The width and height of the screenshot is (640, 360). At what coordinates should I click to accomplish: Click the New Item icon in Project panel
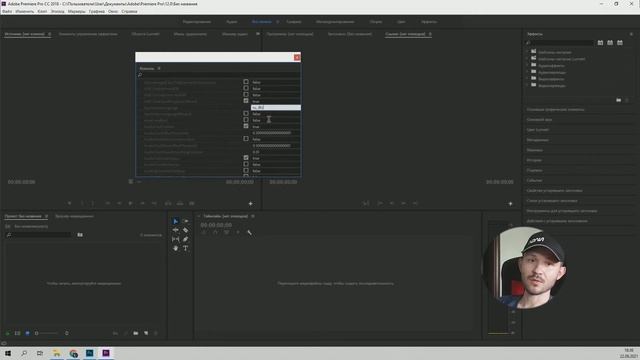pyautogui.click(x=146, y=333)
